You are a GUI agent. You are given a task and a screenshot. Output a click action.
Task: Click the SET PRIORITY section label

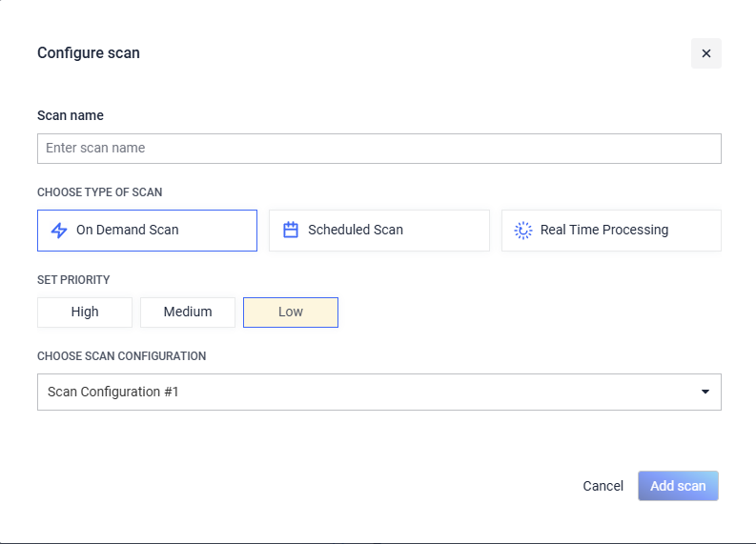click(73, 280)
